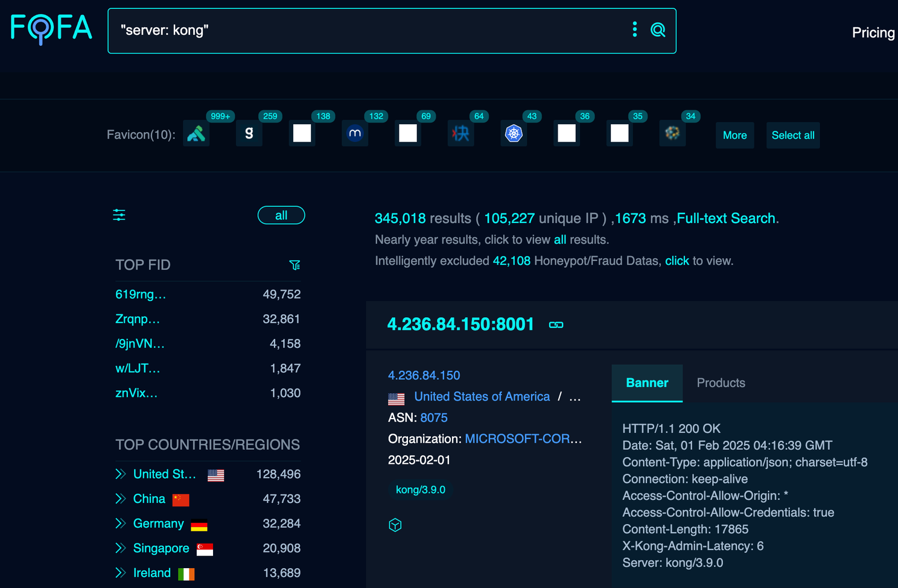The image size is (898, 588).
Task: Select the Banner tab
Action: (646, 383)
